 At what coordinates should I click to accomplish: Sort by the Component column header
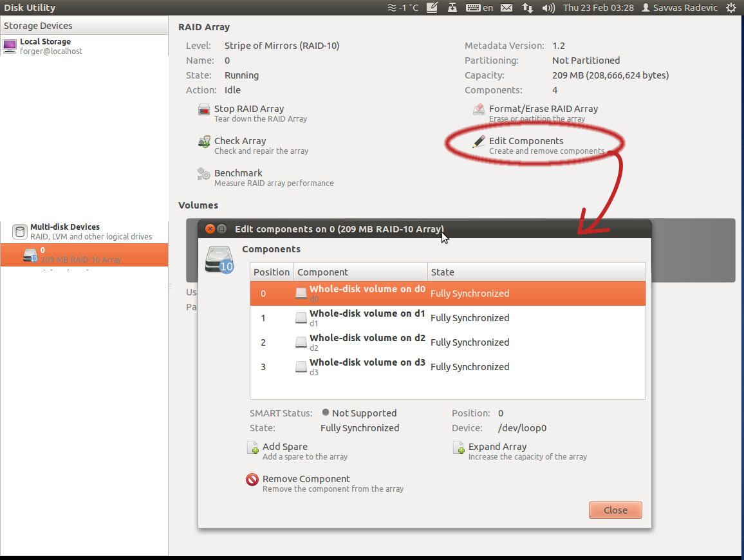click(x=360, y=272)
